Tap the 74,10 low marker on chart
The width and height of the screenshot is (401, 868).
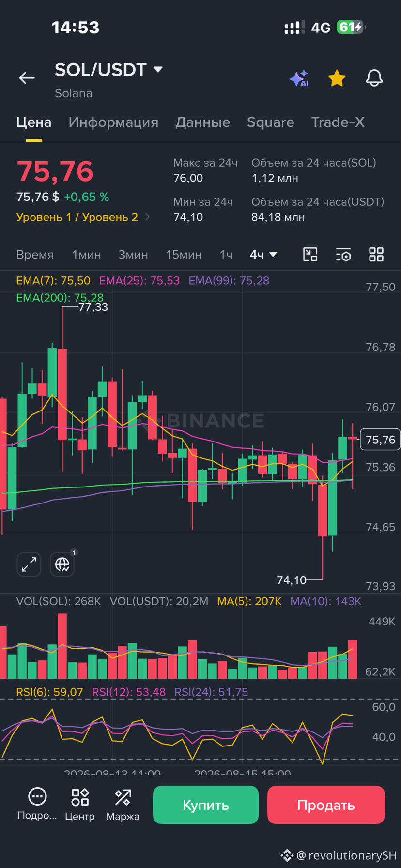(x=292, y=580)
